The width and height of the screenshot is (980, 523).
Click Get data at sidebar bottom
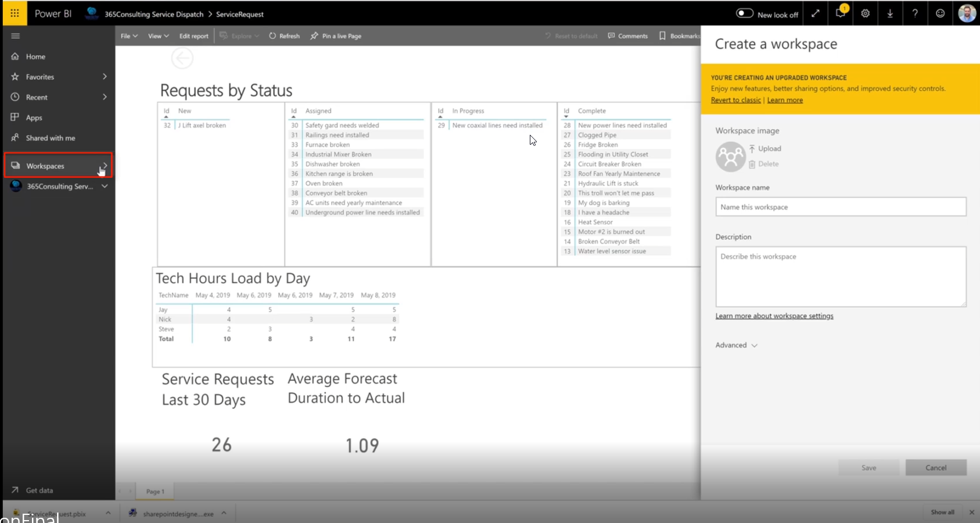click(x=39, y=490)
